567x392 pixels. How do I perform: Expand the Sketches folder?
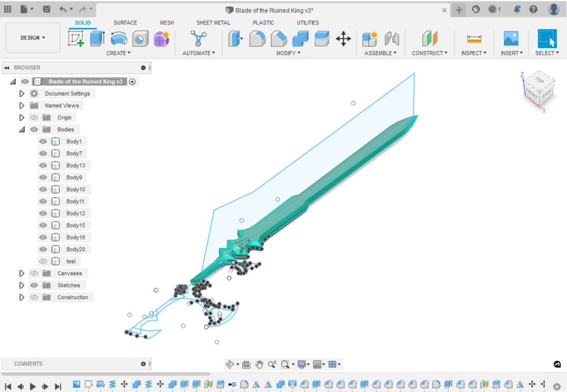22,286
